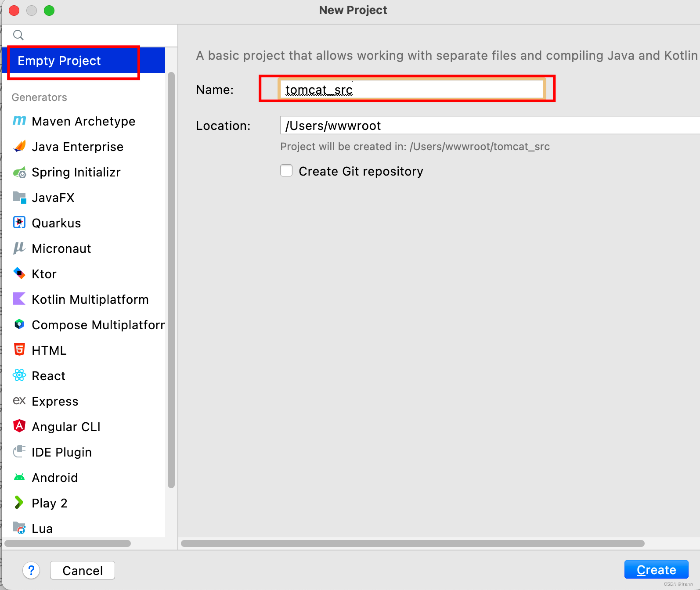Click the Ktor diamond icon
The width and height of the screenshot is (700, 590).
(x=19, y=273)
